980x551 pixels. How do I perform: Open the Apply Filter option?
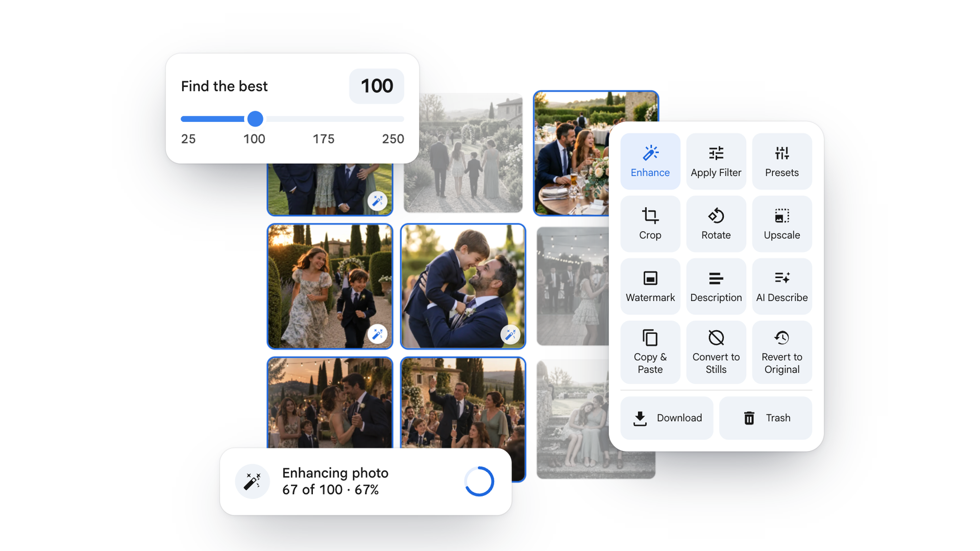click(716, 161)
